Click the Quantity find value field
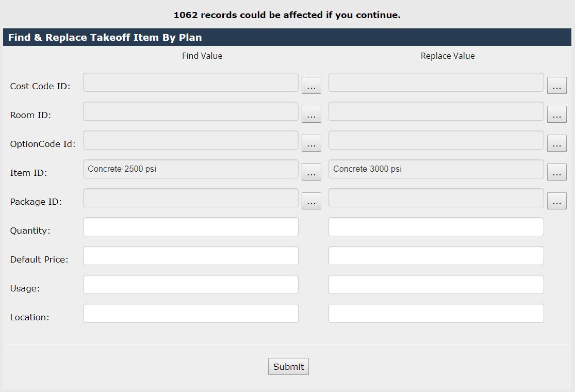Screen dimensions: 575x392 click(x=190, y=227)
